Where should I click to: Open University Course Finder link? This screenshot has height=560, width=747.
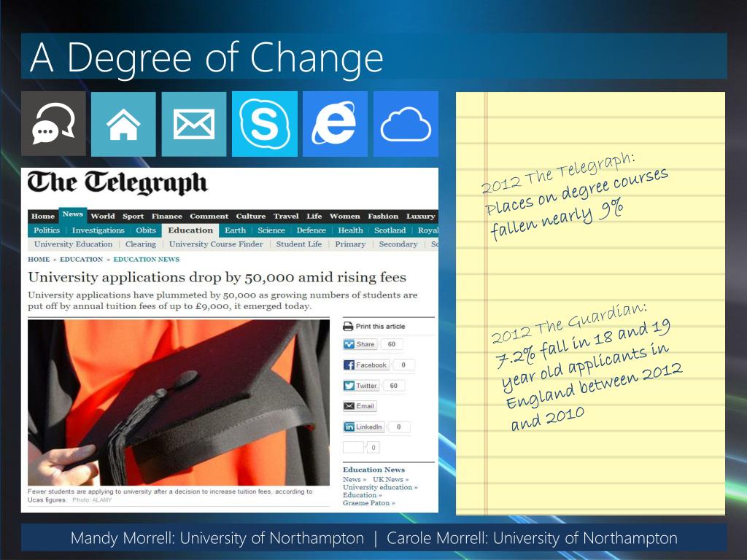(216, 244)
